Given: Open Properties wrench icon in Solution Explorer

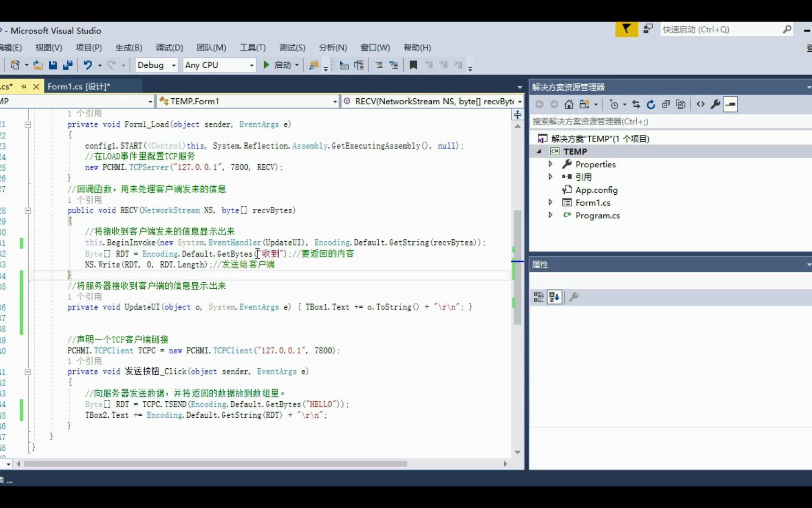Looking at the screenshot, I should (715, 104).
